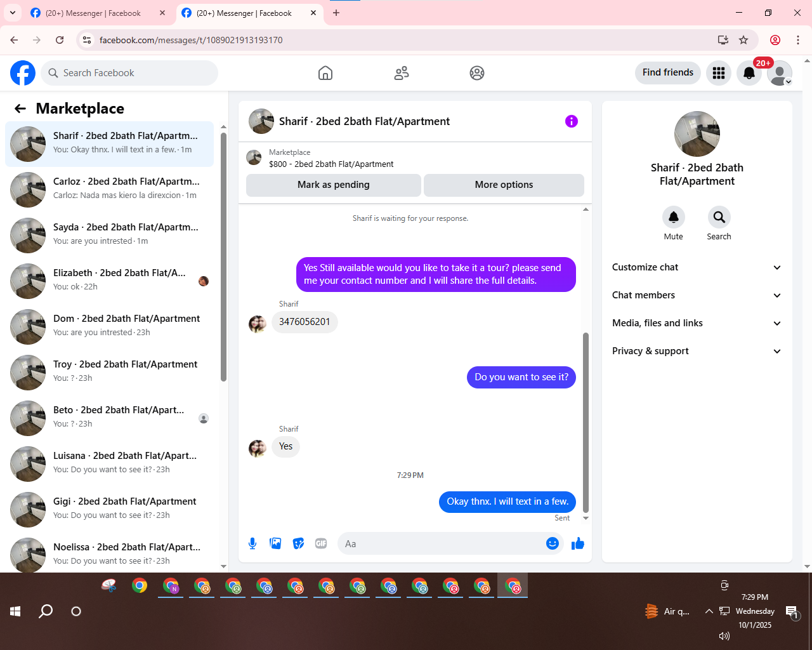The image size is (812, 650).
Task: Open Windows taskbar search
Action: pyautogui.click(x=46, y=611)
